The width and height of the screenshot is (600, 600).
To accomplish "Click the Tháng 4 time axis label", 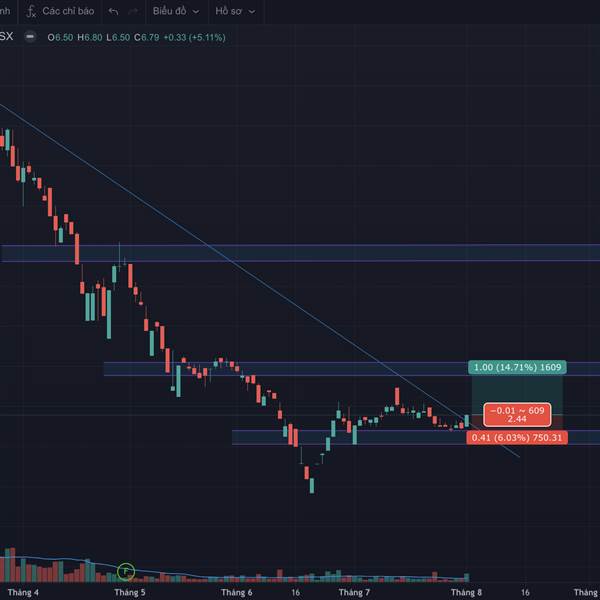I will click(23, 592).
